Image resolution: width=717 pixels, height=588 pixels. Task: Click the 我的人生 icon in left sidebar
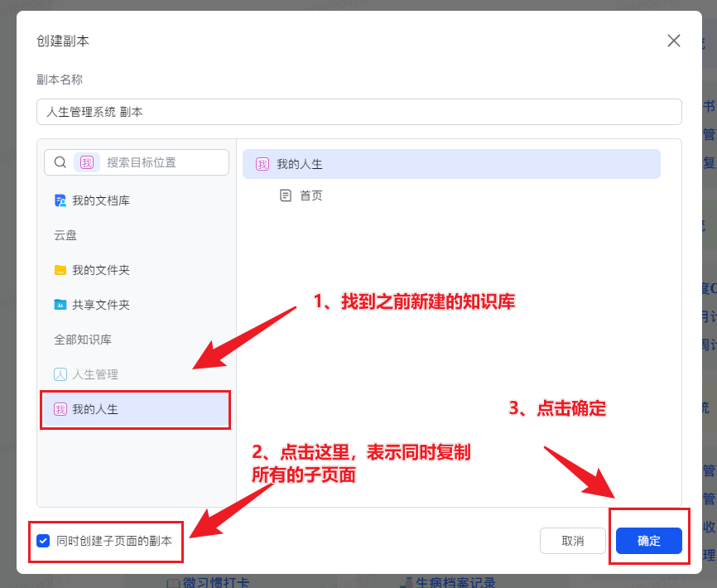pyautogui.click(x=60, y=409)
